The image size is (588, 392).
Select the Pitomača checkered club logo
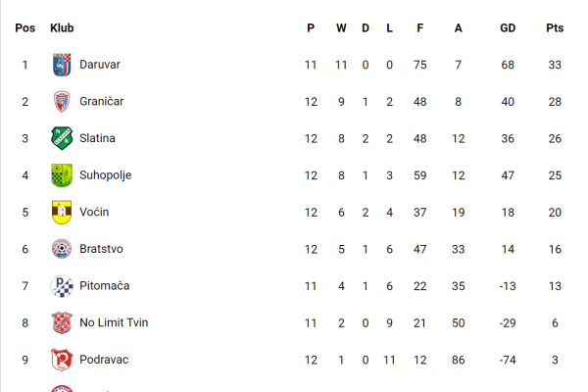[x=62, y=286]
